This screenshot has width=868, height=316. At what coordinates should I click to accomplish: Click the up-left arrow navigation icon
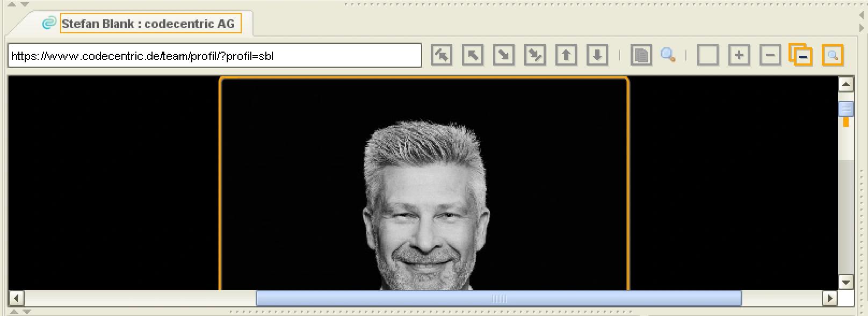(473, 55)
